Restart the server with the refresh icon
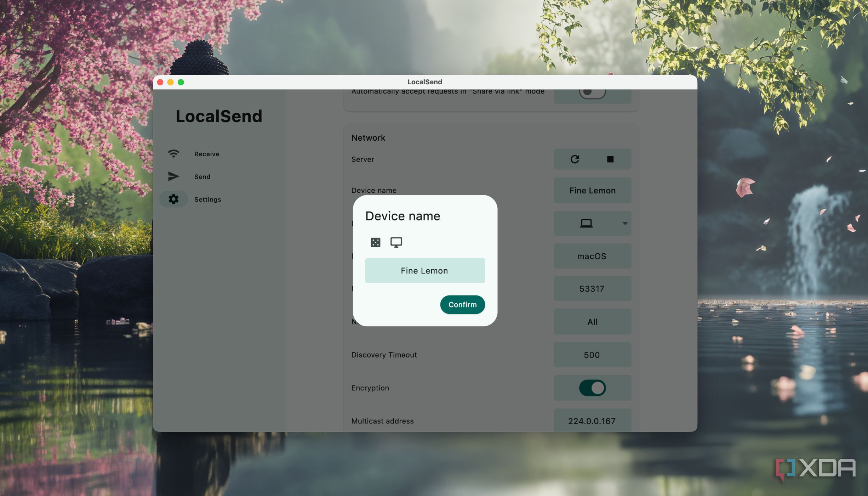The image size is (868, 496). [x=575, y=159]
